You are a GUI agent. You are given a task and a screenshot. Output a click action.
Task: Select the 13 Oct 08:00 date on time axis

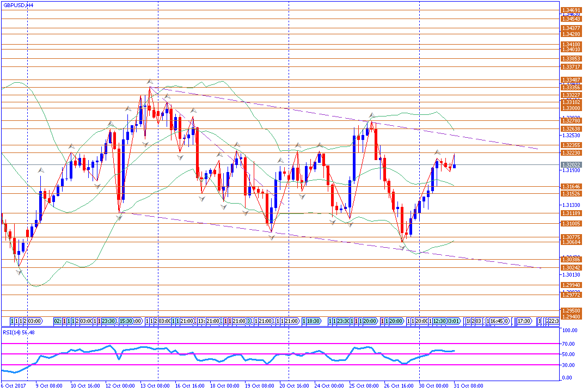(155, 385)
